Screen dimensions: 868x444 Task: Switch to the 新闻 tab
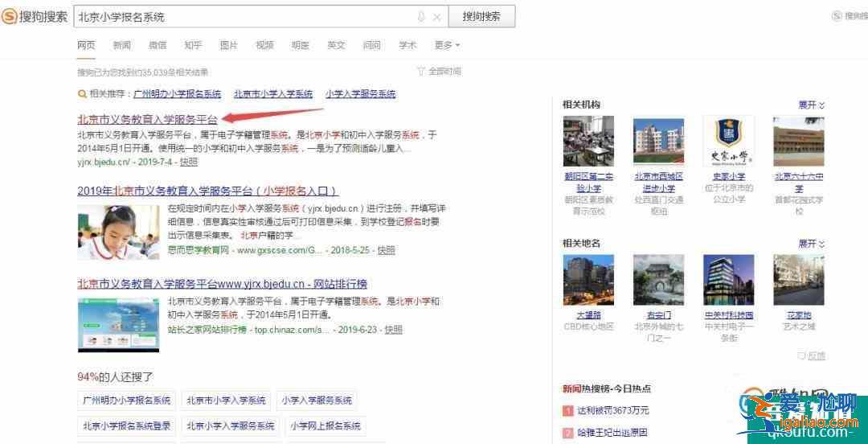pyautogui.click(x=121, y=45)
